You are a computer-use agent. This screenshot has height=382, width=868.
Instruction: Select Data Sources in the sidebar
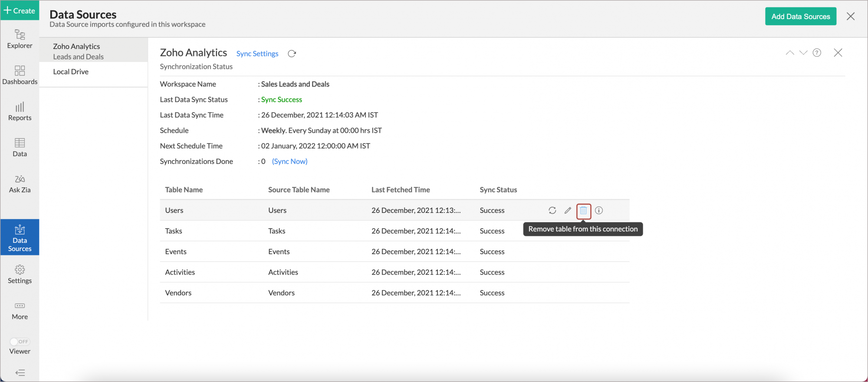click(20, 237)
